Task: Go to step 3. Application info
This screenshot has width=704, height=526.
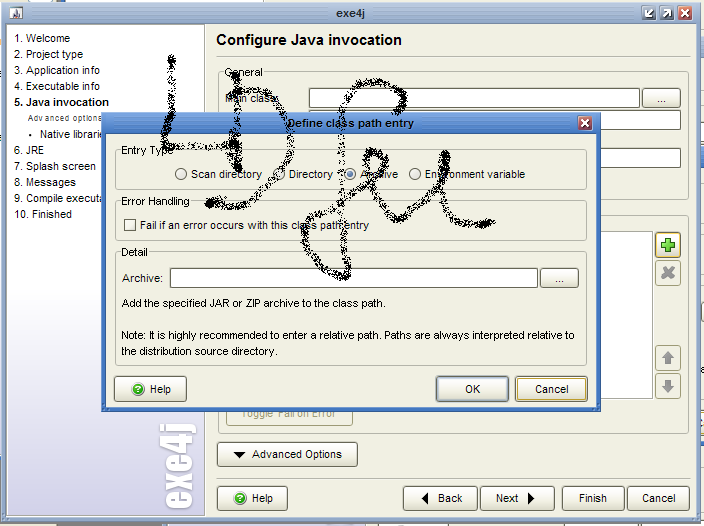Action: (x=57, y=70)
